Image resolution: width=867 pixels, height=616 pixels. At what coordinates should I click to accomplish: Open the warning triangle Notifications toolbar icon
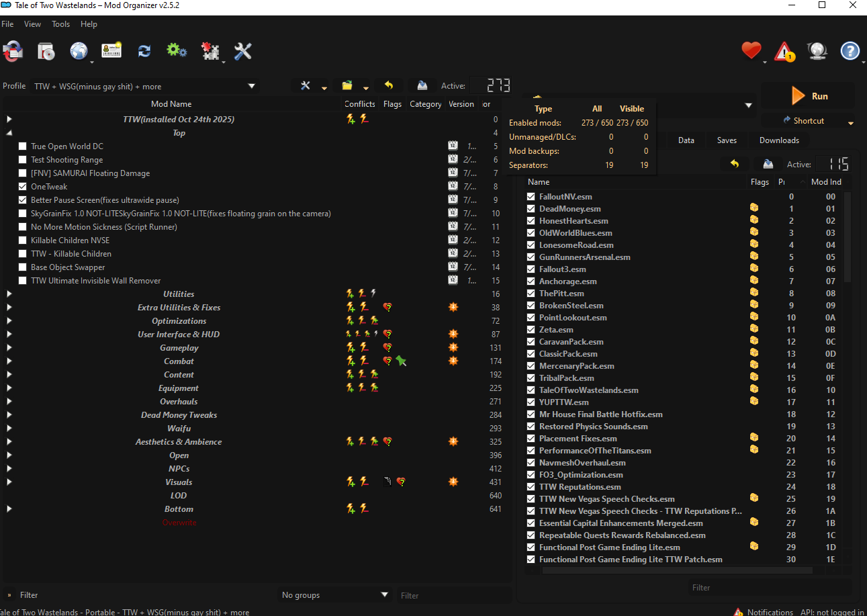point(784,51)
